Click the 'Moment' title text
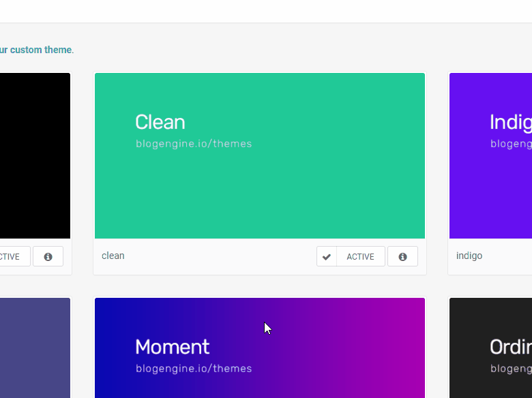The height and width of the screenshot is (398, 532). [173, 347]
